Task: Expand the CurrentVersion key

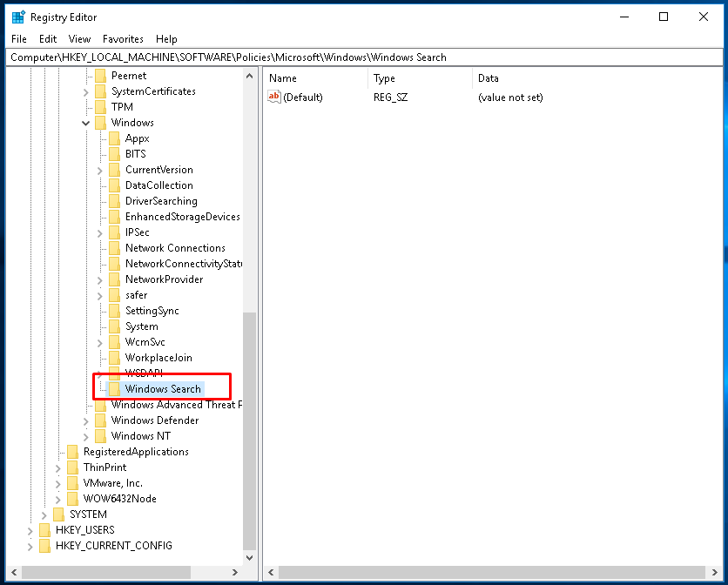Action: 100,171
